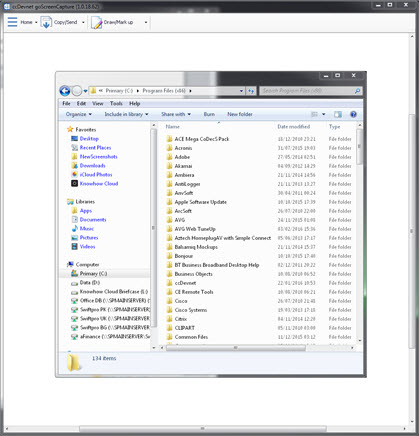Viewport: 419px width, 436px height.
Task: Click the change view icon
Action: coord(314,114)
